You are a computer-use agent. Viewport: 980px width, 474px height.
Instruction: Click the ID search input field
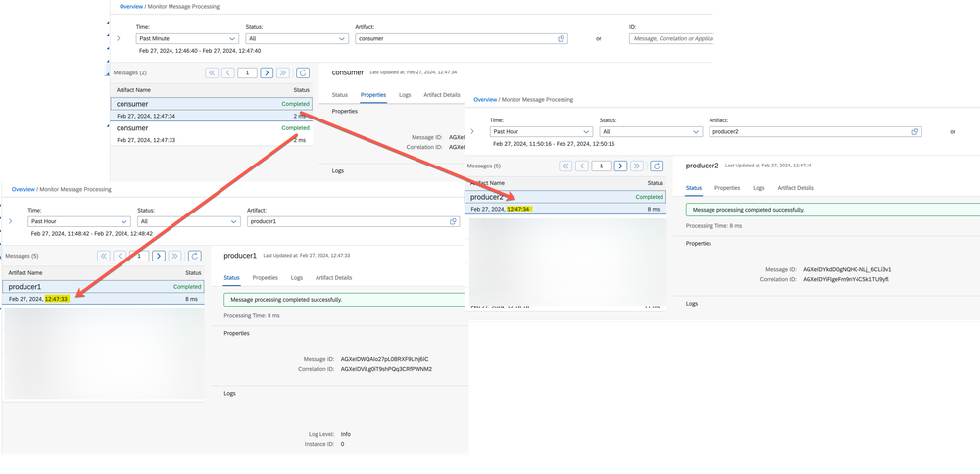coord(706,38)
